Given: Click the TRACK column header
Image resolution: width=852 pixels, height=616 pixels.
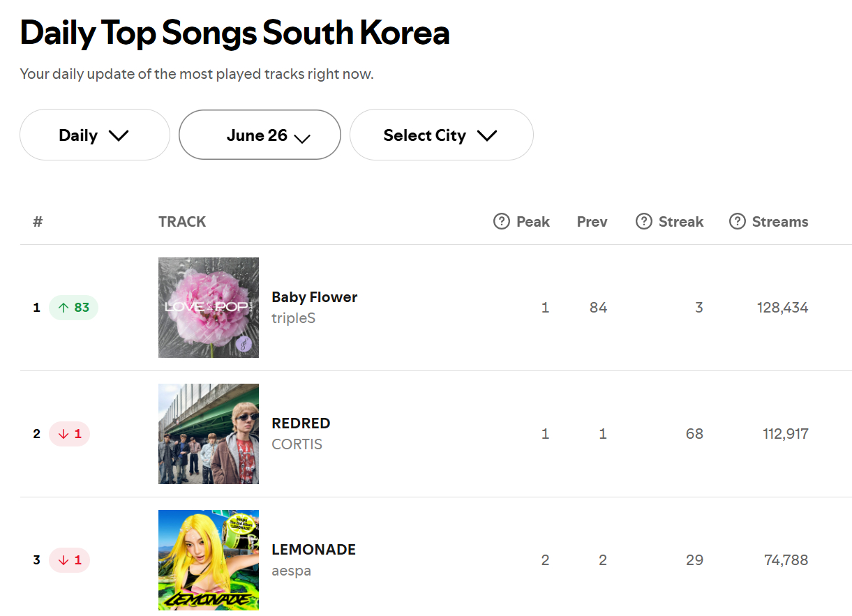Looking at the screenshot, I should 182,222.
